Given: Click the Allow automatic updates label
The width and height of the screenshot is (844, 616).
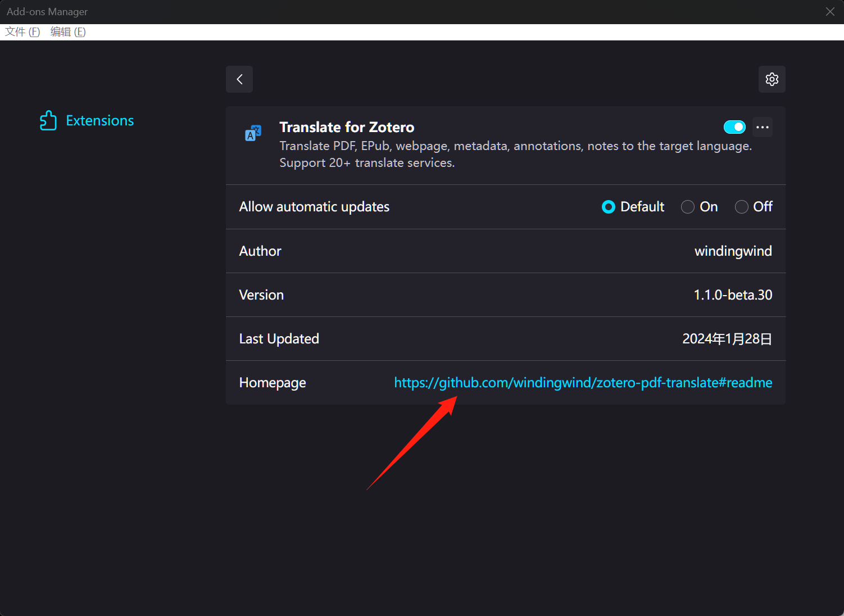Looking at the screenshot, I should [x=314, y=207].
